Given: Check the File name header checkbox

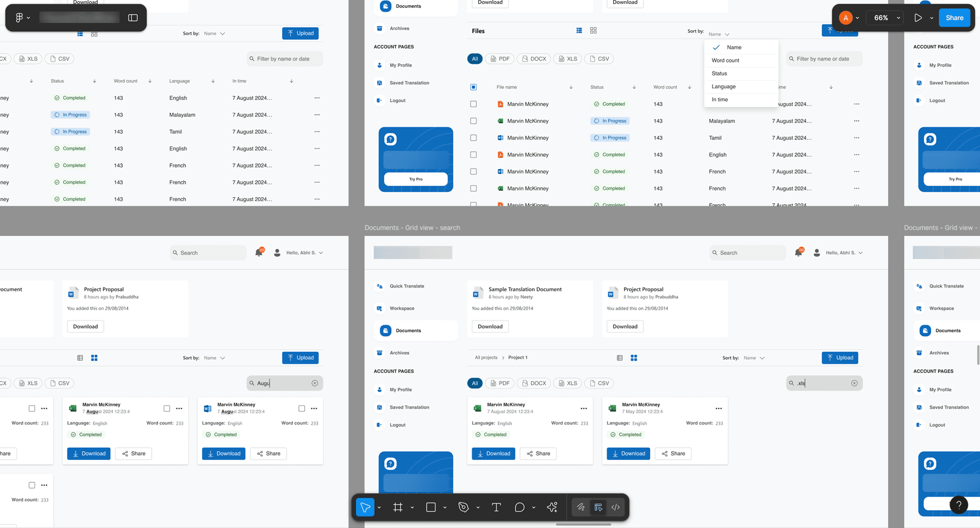Looking at the screenshot, I should tap(473, 87).
